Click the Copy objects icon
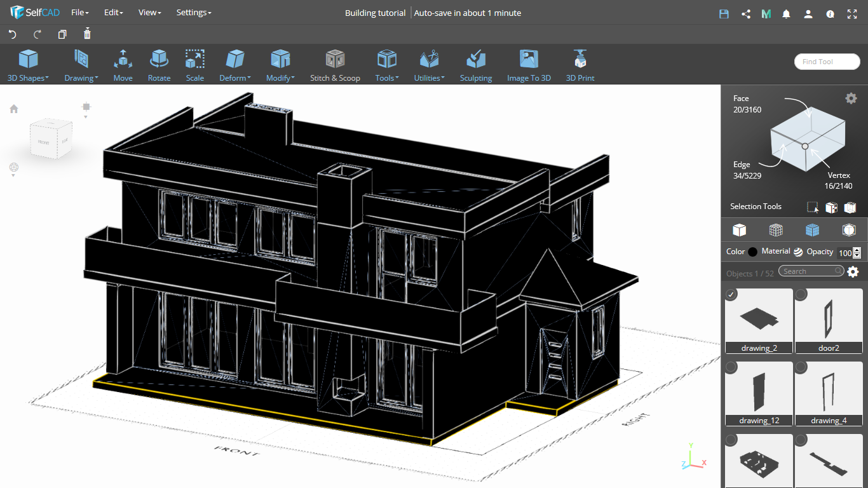Image resolution: width=868 pixels, height=488 pixels. coord(62,34)
